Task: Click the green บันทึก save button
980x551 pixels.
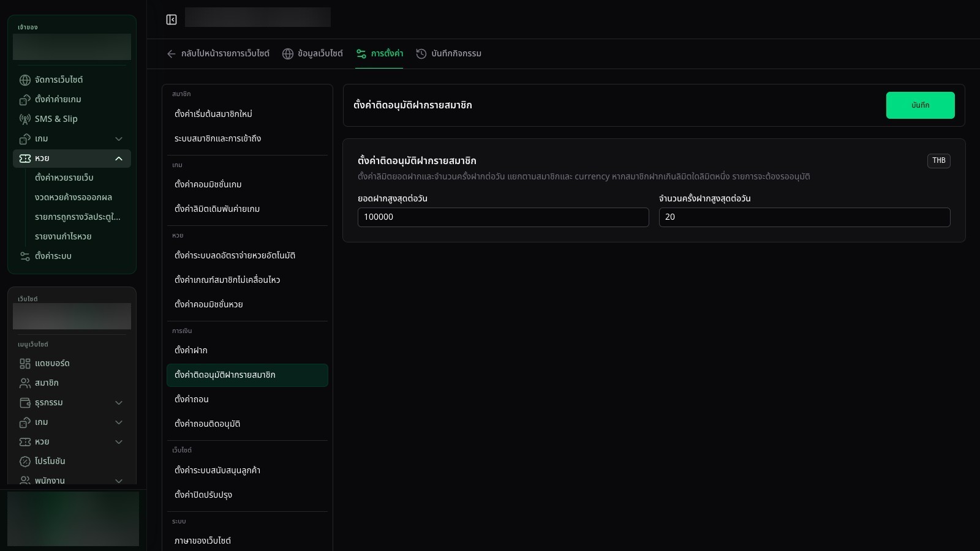Action: [x=920, y=105]
